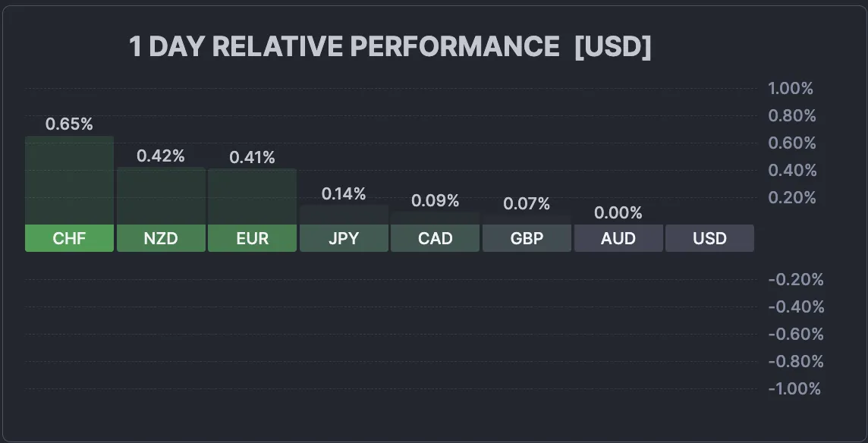Click the 1.00% axis label

pos(791,89)
